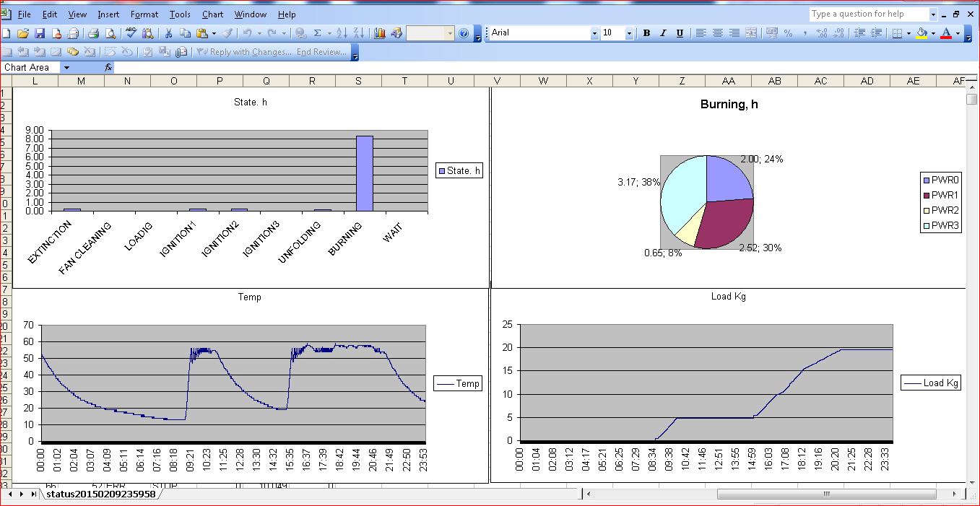Click the PWR1 legend entry in pie chart
This screenshot has width=980, height=506.
tap(944, 195)
